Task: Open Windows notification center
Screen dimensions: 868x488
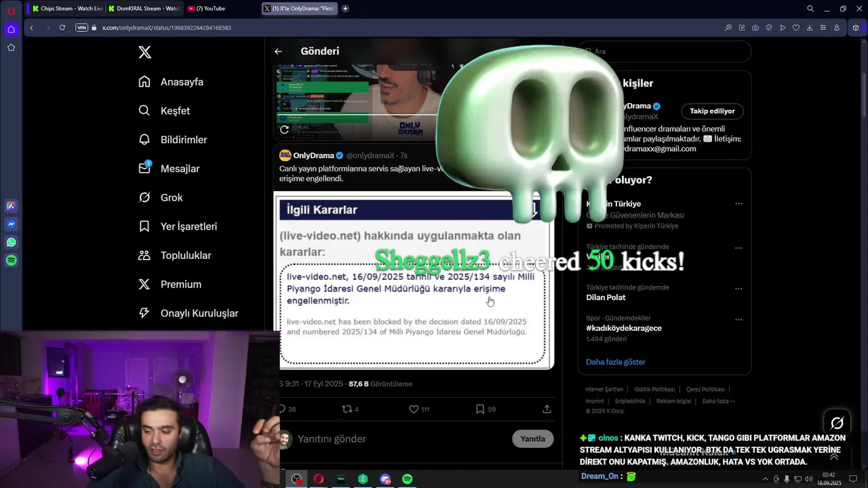Action: 853,479
